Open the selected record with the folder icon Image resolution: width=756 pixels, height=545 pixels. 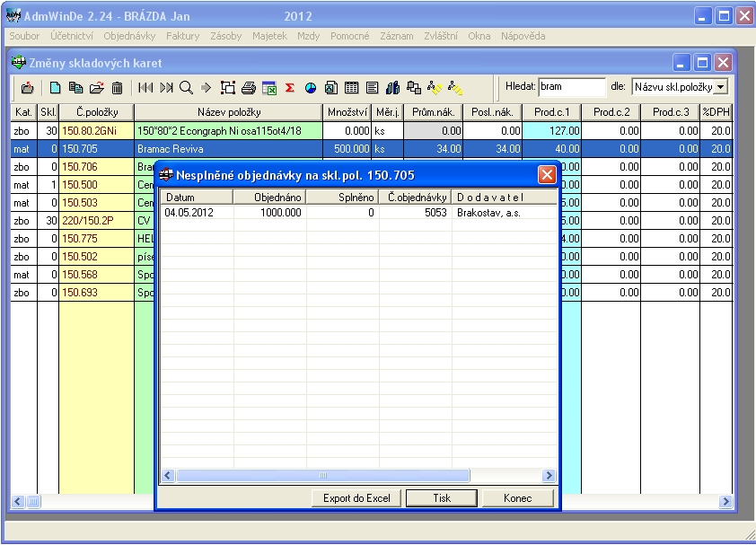click(x=96, y=88)
